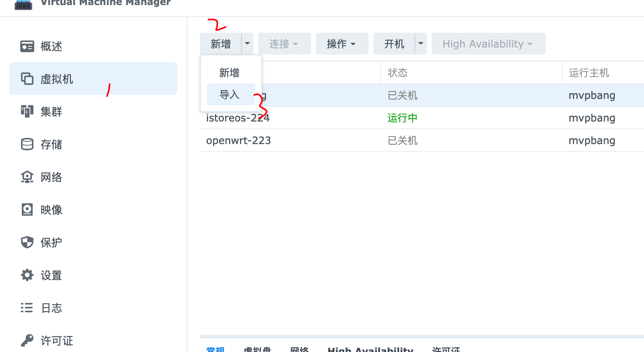Viewport: 644px width, 352px height.
Task: Open the 概述 overview panel
Action: (x=51, y=46)
